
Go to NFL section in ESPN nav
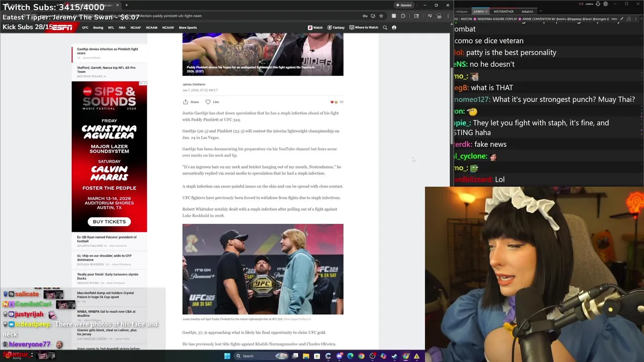pyautogui.click(x=111, y=28)
